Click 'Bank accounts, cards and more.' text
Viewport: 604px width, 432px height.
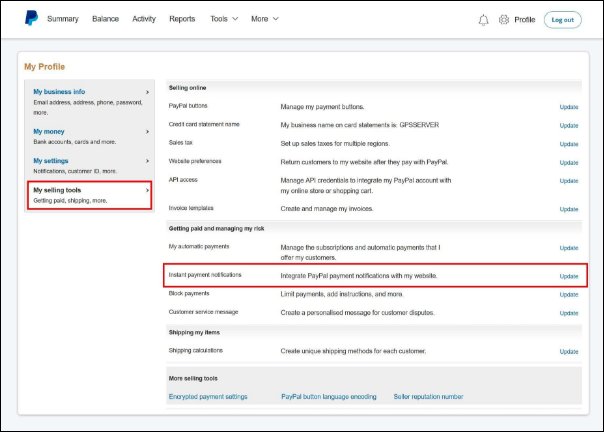[x=75, y=142]
